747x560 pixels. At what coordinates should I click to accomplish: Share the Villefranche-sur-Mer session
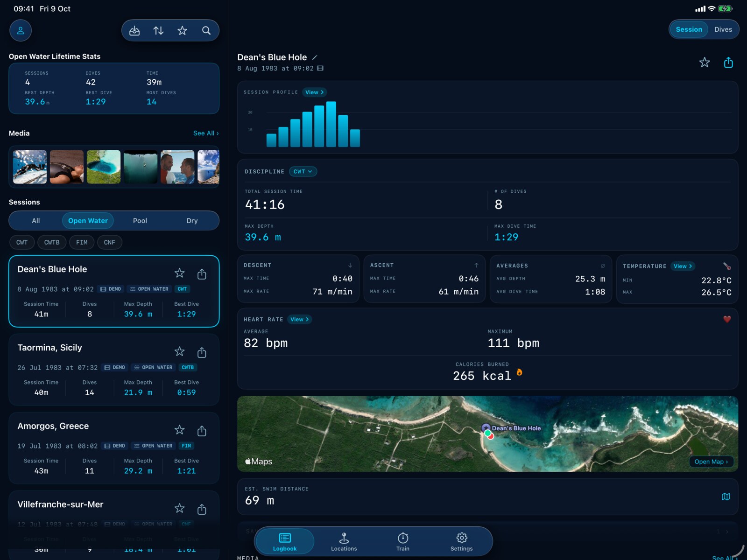[202, 509]
